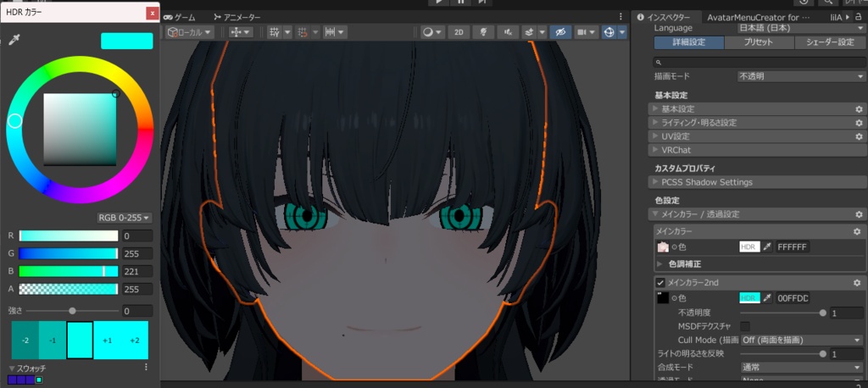
Task: Click the Step forward button
Action: pos(482,3)
